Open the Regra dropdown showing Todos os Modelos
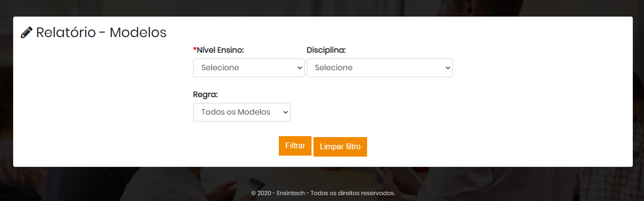 [x=241, y=112]
